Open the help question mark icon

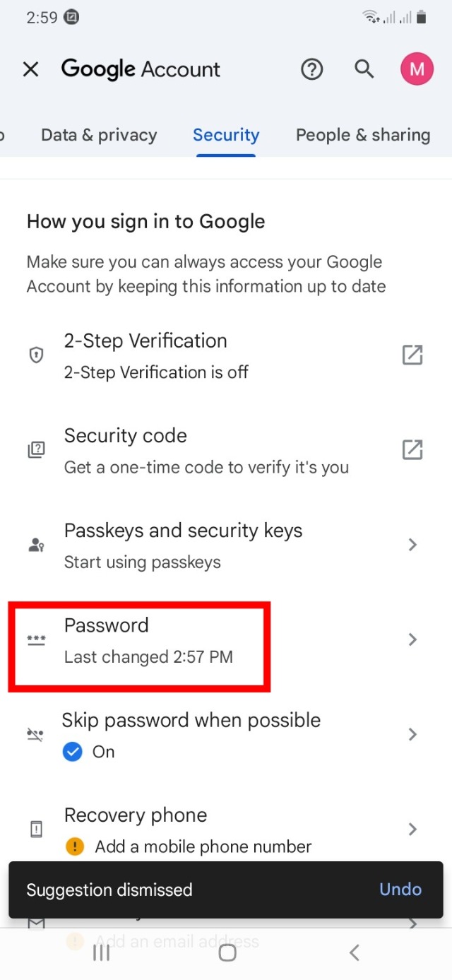(x=311, y=69)
